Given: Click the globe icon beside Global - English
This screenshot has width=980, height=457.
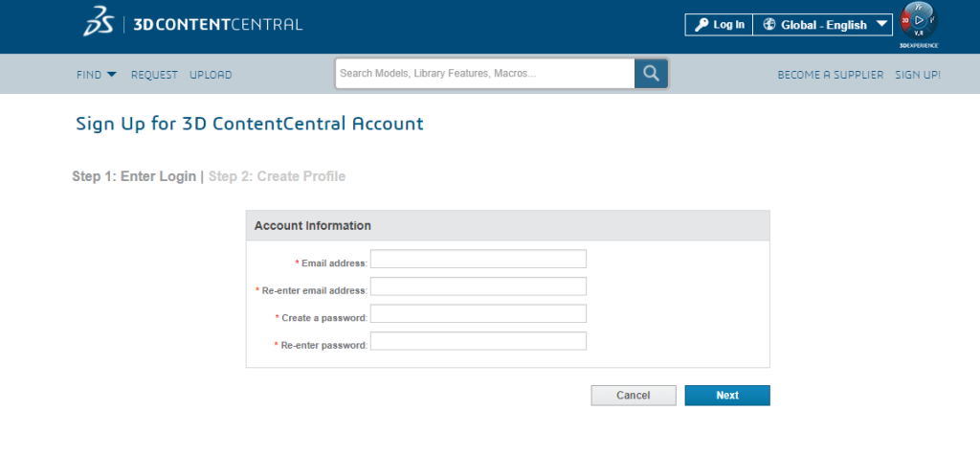Looking at the screenshot, I should point(768,25).
